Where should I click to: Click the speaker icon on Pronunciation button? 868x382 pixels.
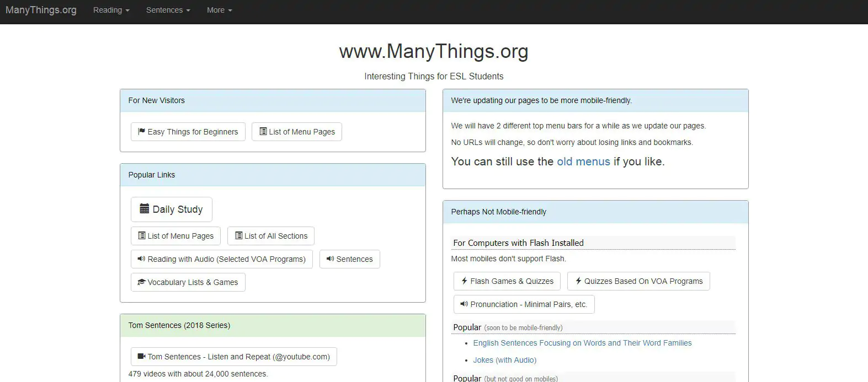(464, 304)
